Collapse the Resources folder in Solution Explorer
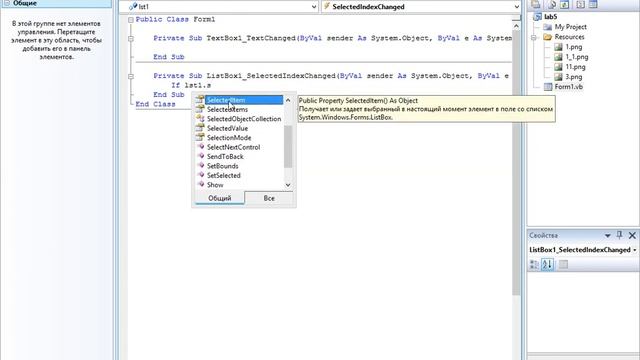 coord(533,37)
